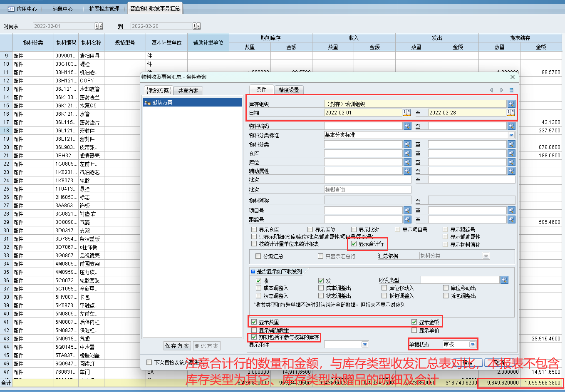Click the 批次 fuzzy query input field
The width and height of the screenshot is (565, 392).
[367, 190]
